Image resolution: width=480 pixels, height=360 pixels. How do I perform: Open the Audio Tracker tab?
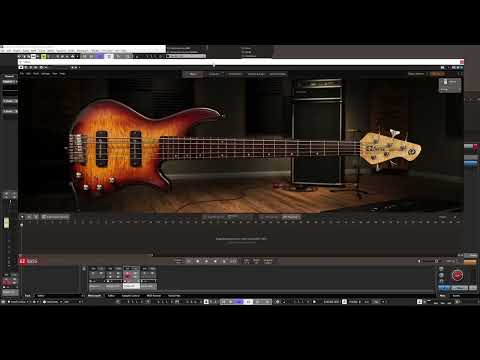point(277,74)
